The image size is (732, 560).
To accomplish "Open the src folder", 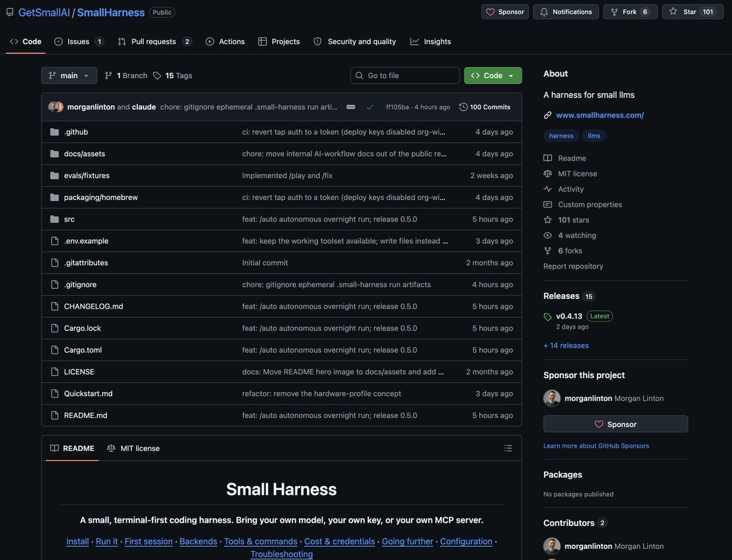I will coord(70,219).
